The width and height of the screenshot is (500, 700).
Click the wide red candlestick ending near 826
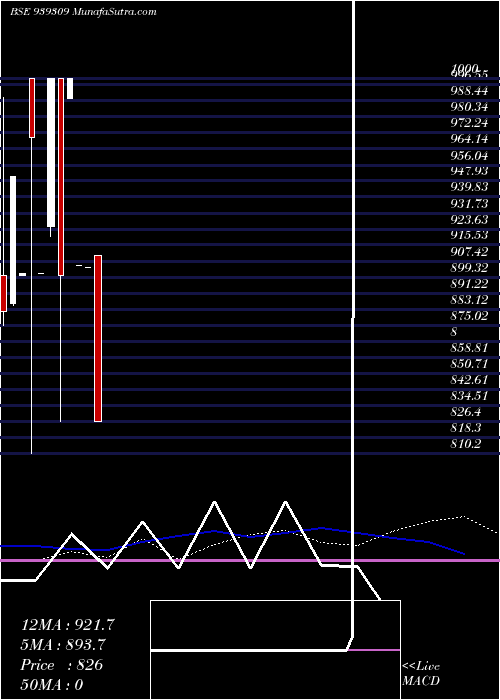98,338
